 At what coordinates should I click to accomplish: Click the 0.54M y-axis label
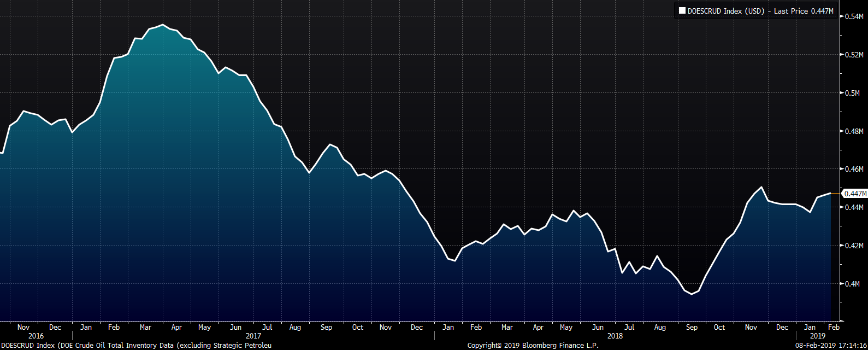coord(854,17)
